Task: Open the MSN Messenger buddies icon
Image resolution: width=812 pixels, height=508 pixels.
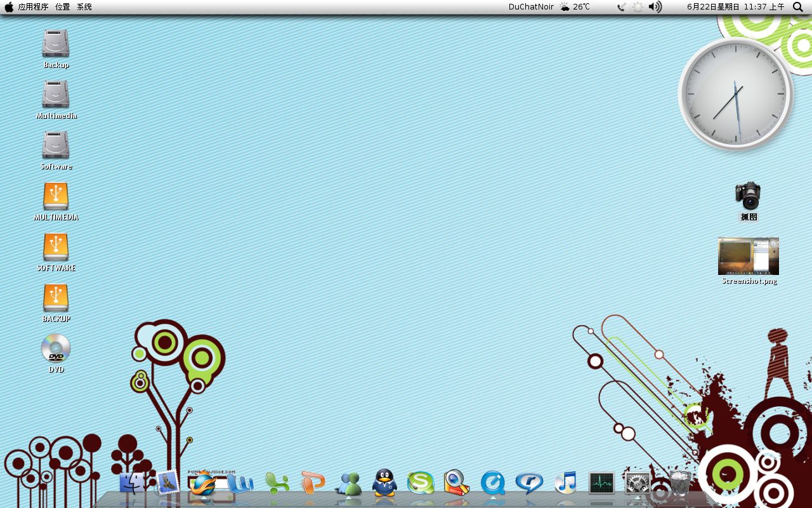Action: (348, 483)
